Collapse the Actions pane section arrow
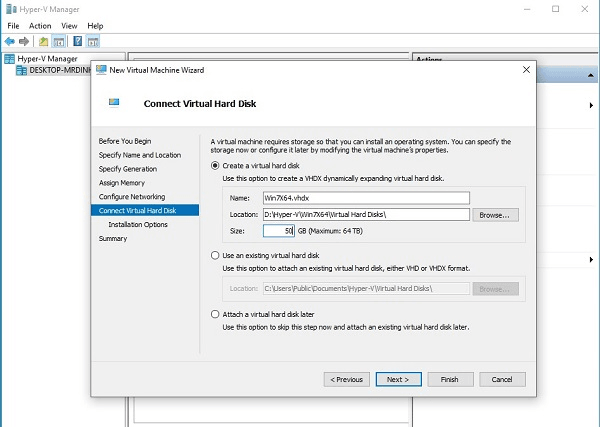The image size is (600, 427). click(x=590, y=75)
